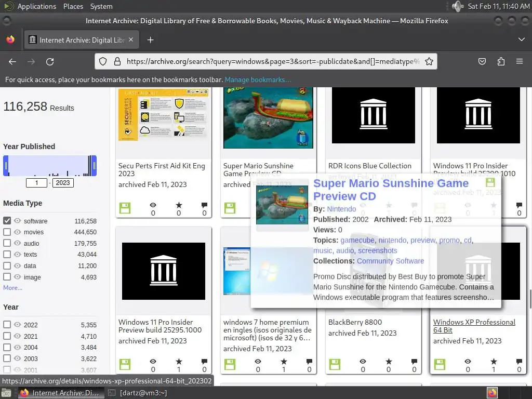Open the screenshots topic link
The width and height of the screenshot is (532, 399).
(x=377, y=250)
